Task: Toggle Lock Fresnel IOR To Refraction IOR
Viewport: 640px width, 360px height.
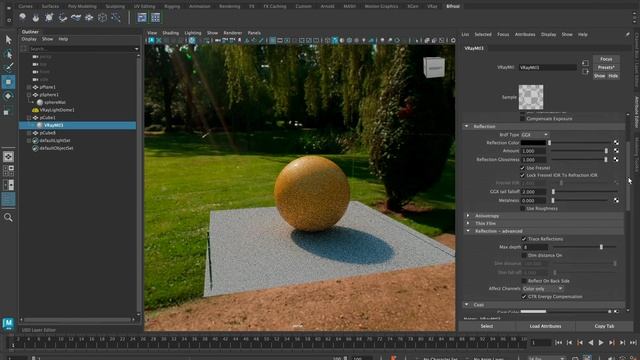Action: [522, 175]
